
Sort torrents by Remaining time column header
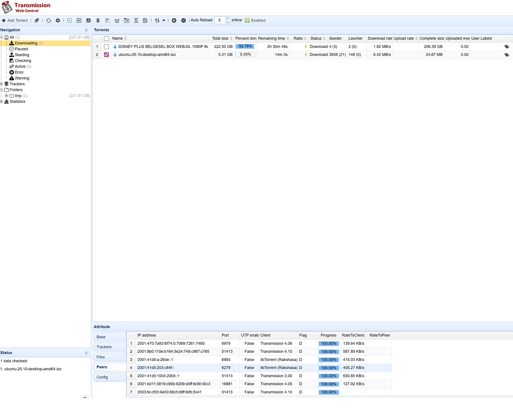274,39
